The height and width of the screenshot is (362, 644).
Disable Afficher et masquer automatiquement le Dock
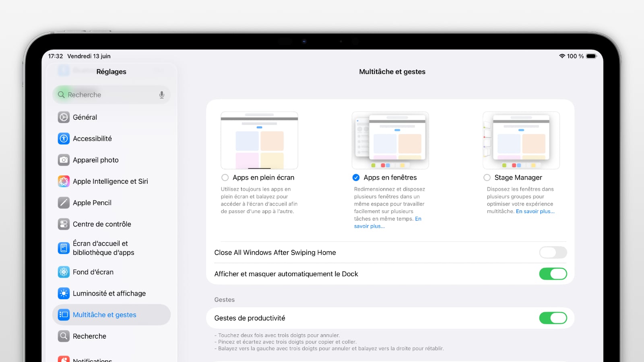pos(553,274)
